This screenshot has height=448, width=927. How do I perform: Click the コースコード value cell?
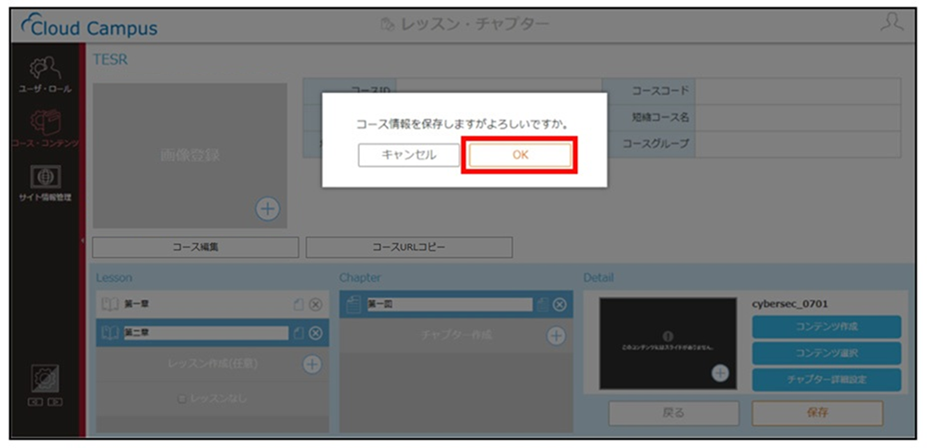798,91
